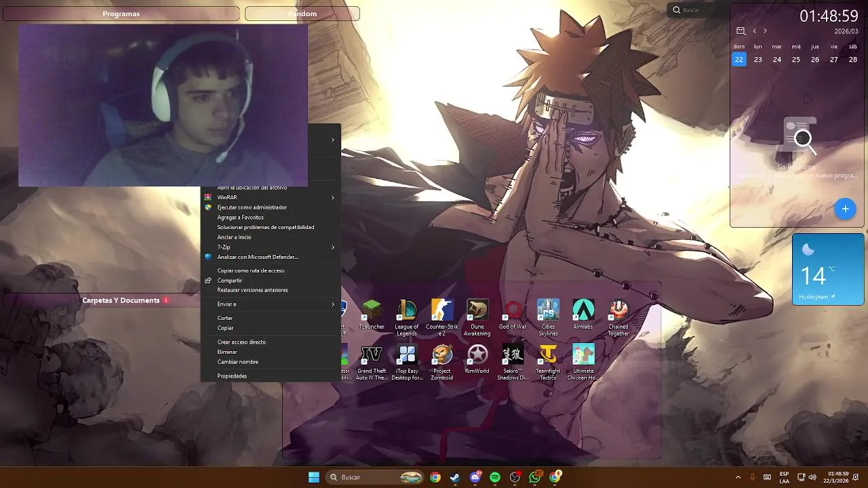The width and height of the screenshot is (868, 488).
Task: Open Grand Theft Auto IV shortcut
Action: (372, 362)
